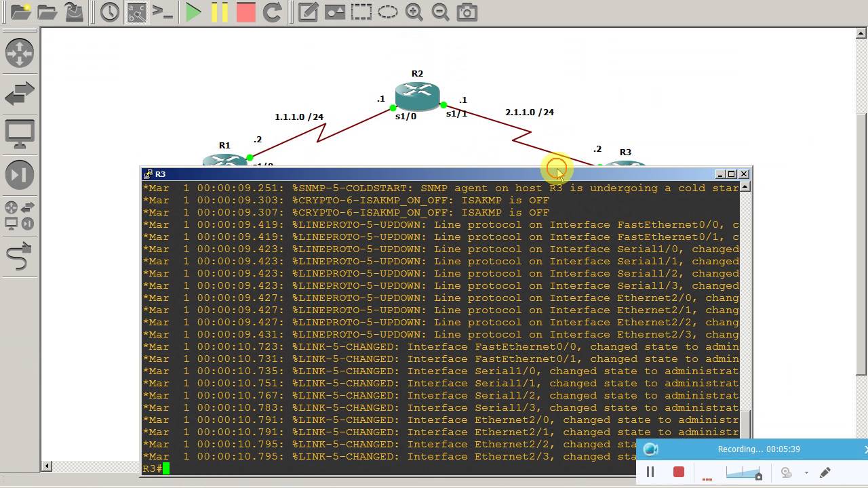Stop all devices with red square
The image size is (868, 488).
pyautogui.click(x=246, y=12)
